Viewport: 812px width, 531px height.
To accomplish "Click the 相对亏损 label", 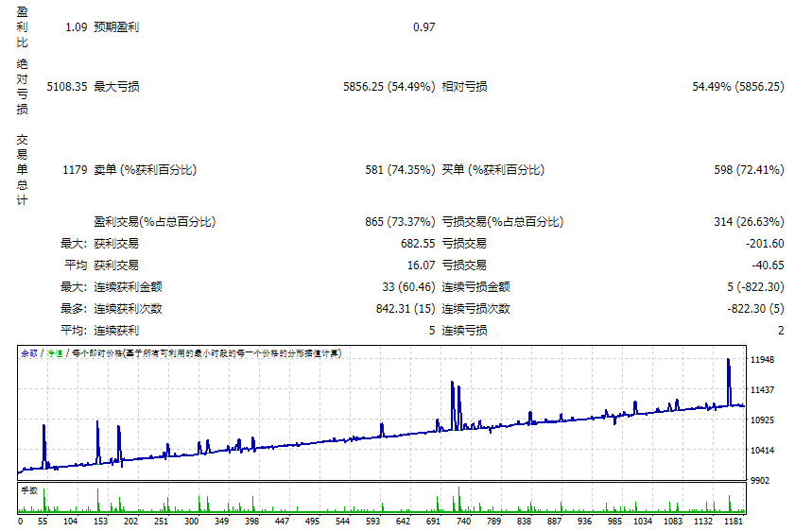I will pos(465,87).
